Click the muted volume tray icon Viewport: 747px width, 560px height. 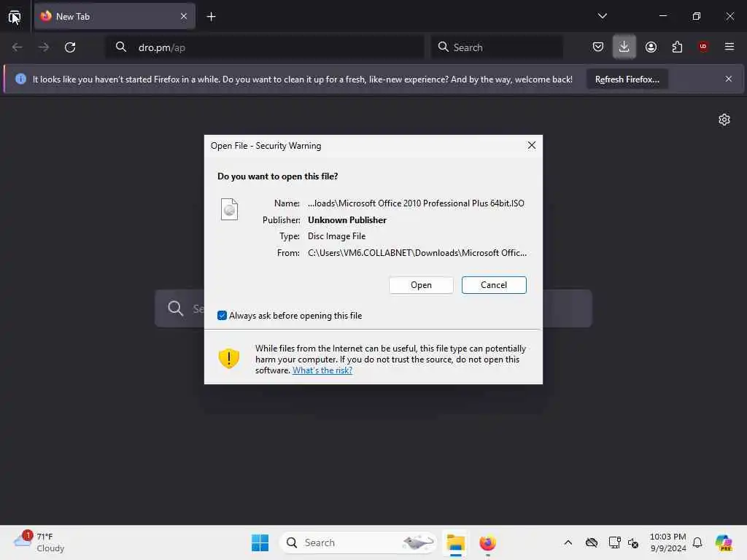click(x=633, y=542)
